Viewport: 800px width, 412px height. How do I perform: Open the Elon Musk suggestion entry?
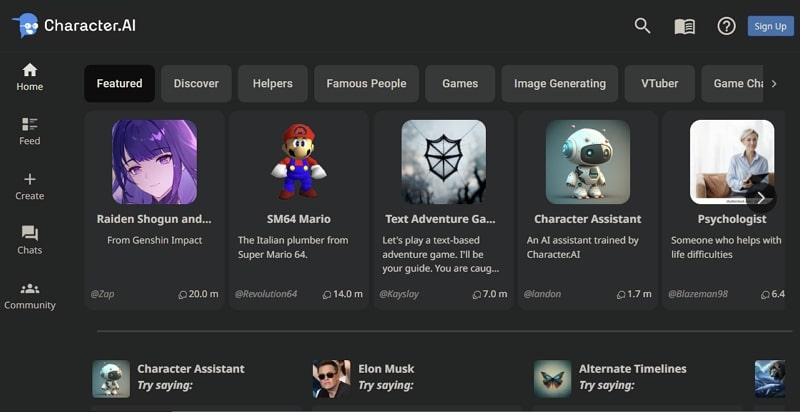[x=364, y=377]
